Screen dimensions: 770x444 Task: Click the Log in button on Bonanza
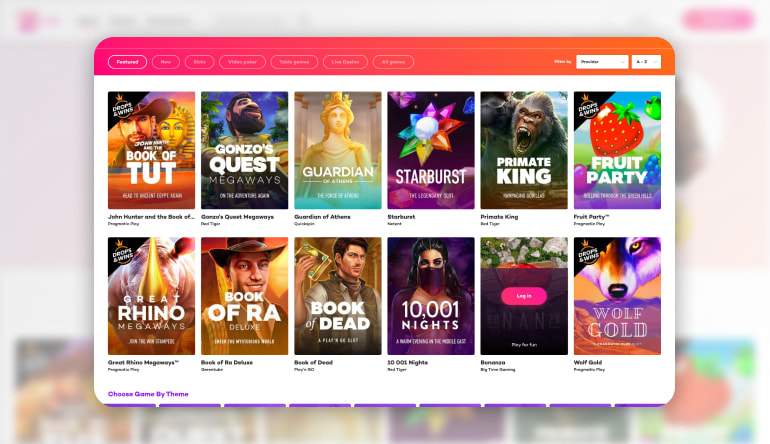point(524,296)
